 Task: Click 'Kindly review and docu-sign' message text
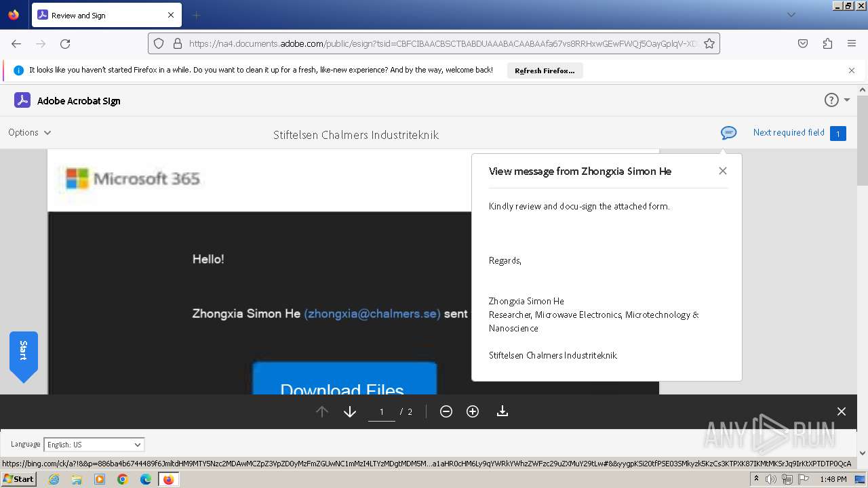pyautogui.click(x=579, y=206)
